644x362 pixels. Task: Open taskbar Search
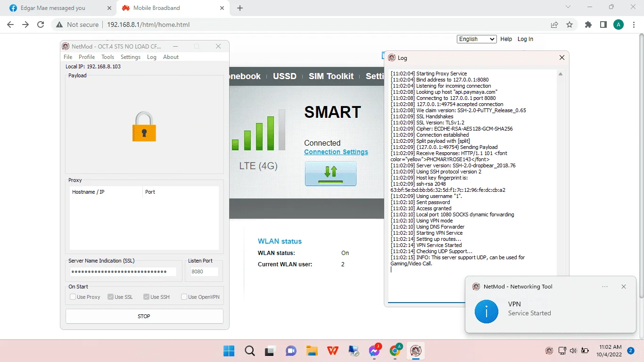250,351
